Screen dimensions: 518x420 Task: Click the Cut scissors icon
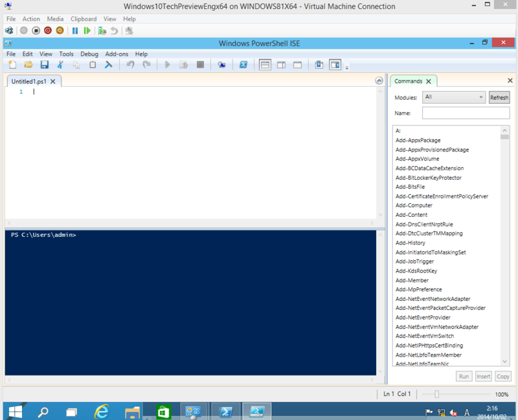pyautogui.click(x=60, y=65)
